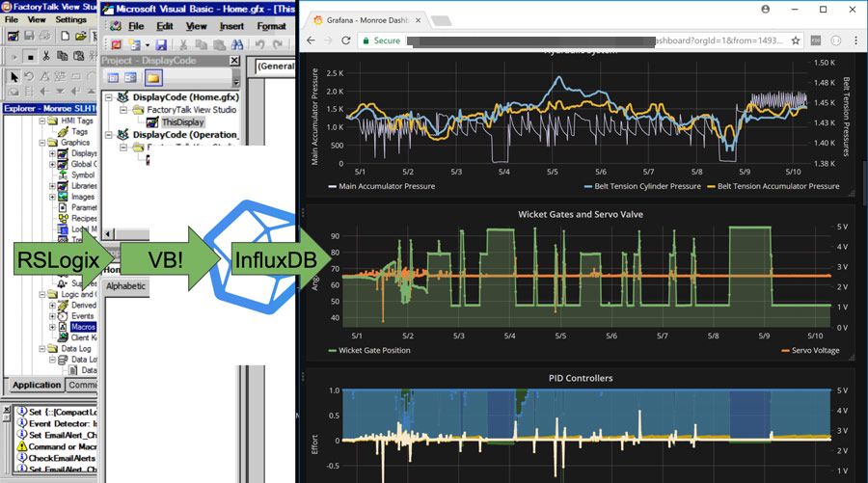The height and width of the screenshot is (483, 868).
Task: Click the Open folder icon in FactoryTalk toolbar
Action: coord(81,36)
